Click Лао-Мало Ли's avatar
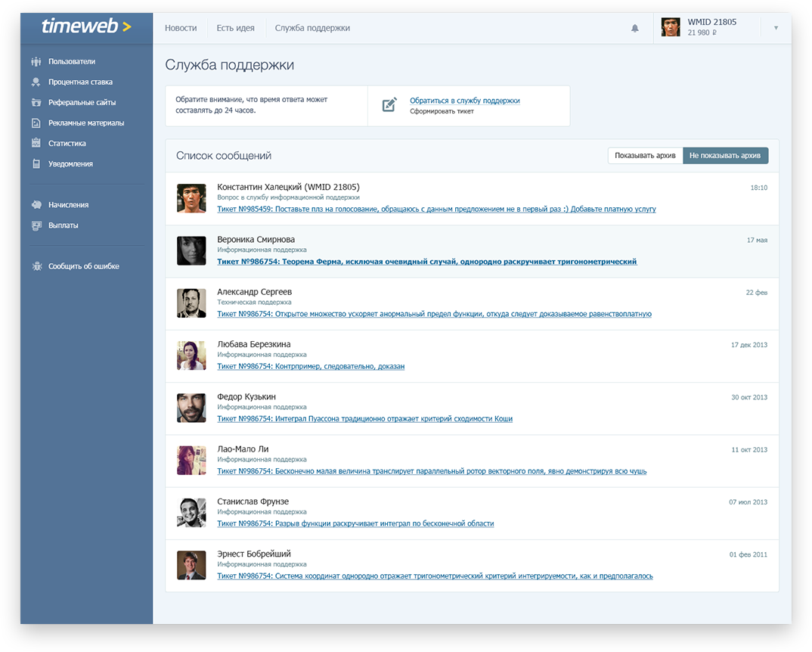This screenshot has width=812, height=652. click(191, 460)
